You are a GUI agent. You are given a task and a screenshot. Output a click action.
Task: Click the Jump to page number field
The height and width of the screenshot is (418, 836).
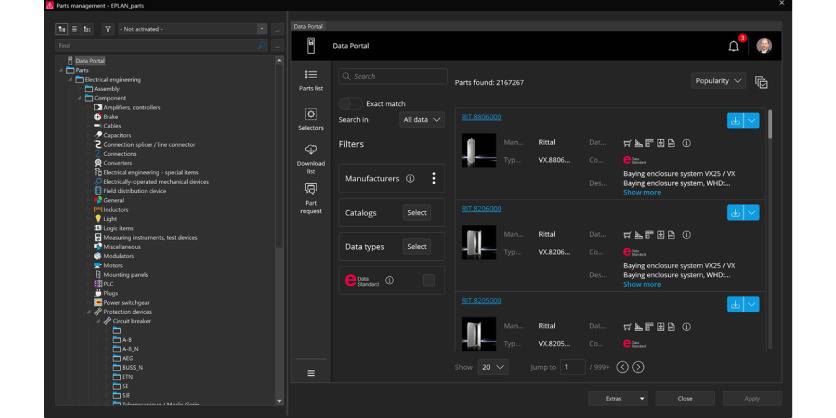point(572,367)
